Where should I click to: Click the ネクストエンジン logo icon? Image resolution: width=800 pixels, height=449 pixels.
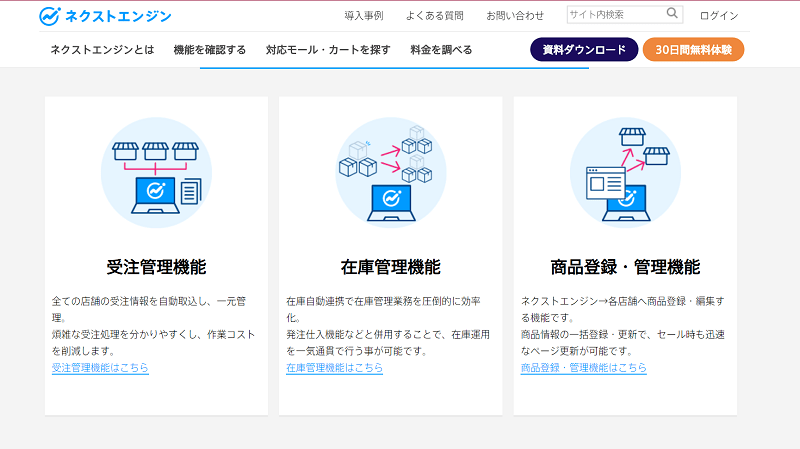49,16
